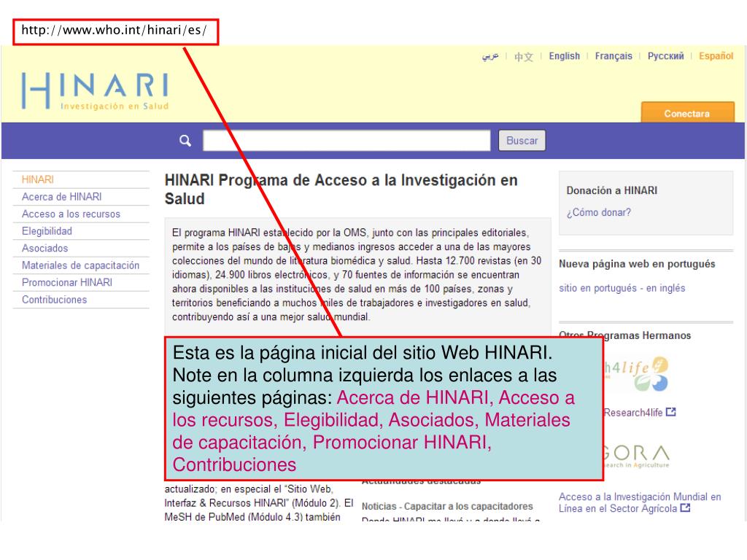Open Acerca de HINARI page

pos(61,197)
